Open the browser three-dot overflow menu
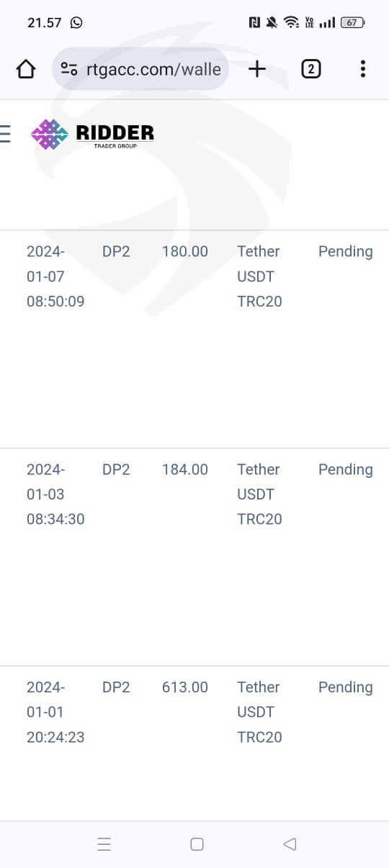389x868 pixels. pyautogui.click(x=362, y=69)
